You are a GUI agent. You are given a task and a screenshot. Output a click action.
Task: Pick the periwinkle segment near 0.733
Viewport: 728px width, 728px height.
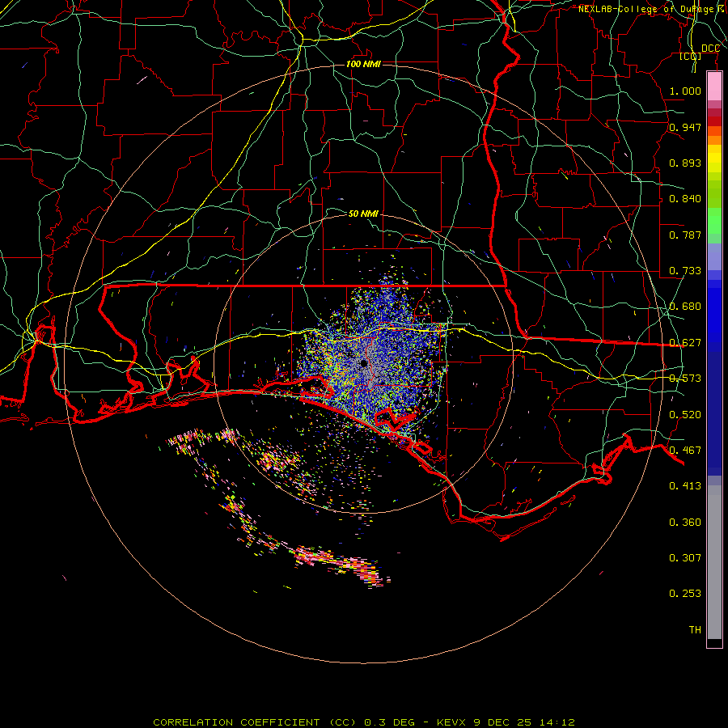point(714,256)
